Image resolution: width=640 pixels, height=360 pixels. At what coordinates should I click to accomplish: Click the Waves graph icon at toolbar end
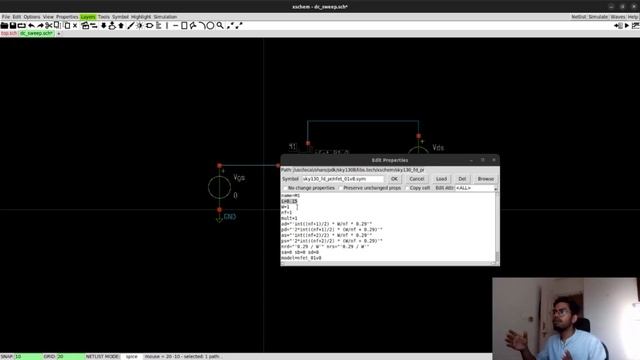coord(636,25)
